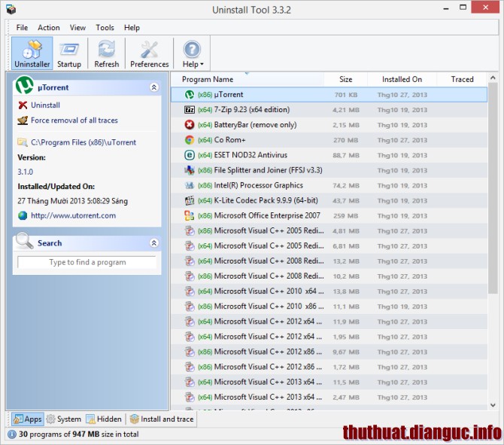
Task: Click the folder icon beside install path
Action: click(x=23, y=142)
